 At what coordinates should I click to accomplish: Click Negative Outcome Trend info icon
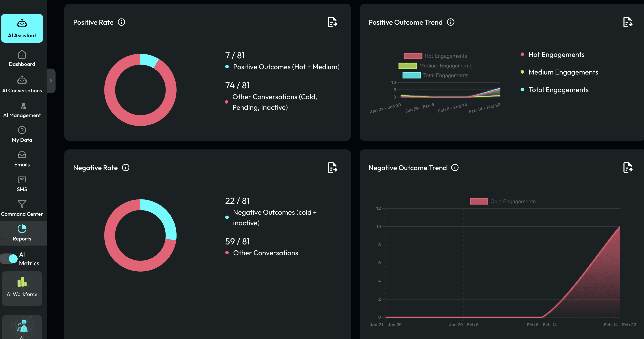[455, 168]
